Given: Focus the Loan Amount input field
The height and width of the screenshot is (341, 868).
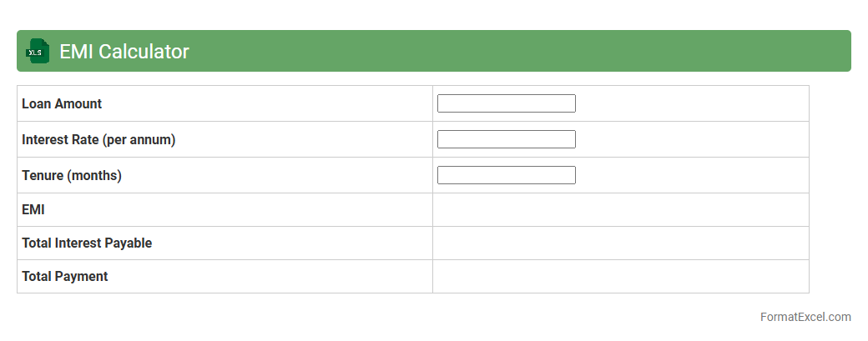Looking at the screenshot, I should [x=506, y=103].
